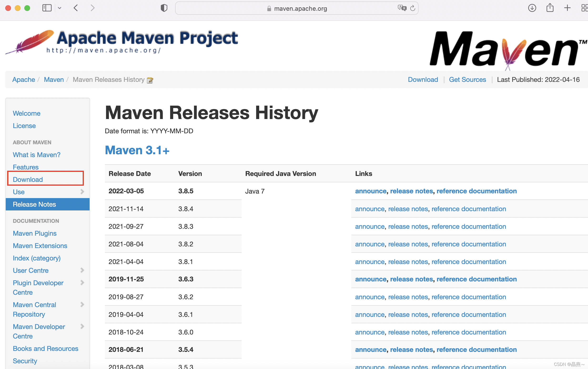588x369 pixels.
Task: Go back using the browser back arrow
Action: pyautogui.click(x=76, y=8)
